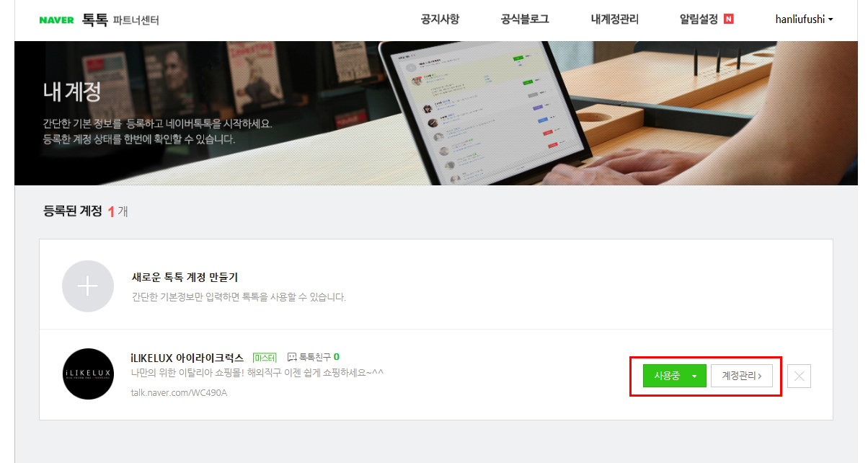Click the 마스터 badge next to iLIKELUX
The width and height of the screenshot is (868, 463).
click(x=265, y=357)
